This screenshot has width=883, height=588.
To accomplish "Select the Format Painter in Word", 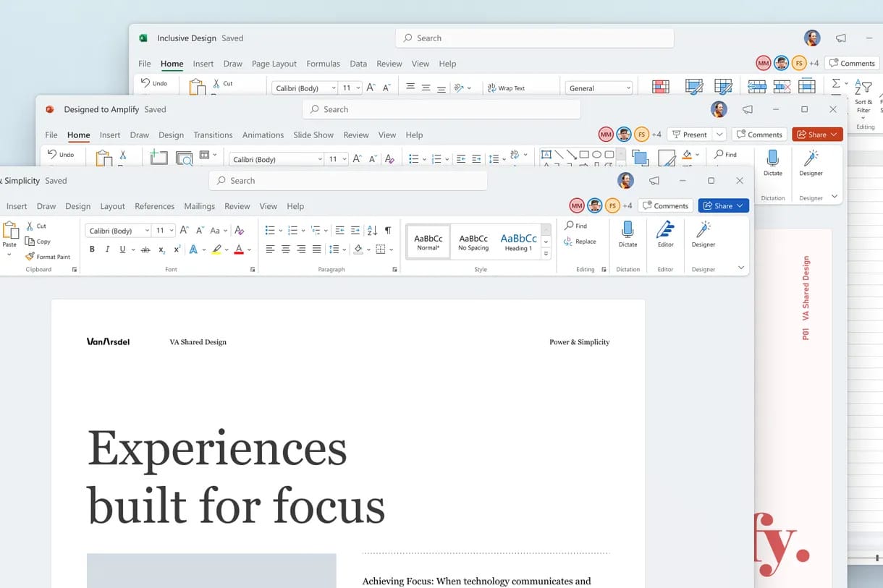I will (x=48, y=256).
